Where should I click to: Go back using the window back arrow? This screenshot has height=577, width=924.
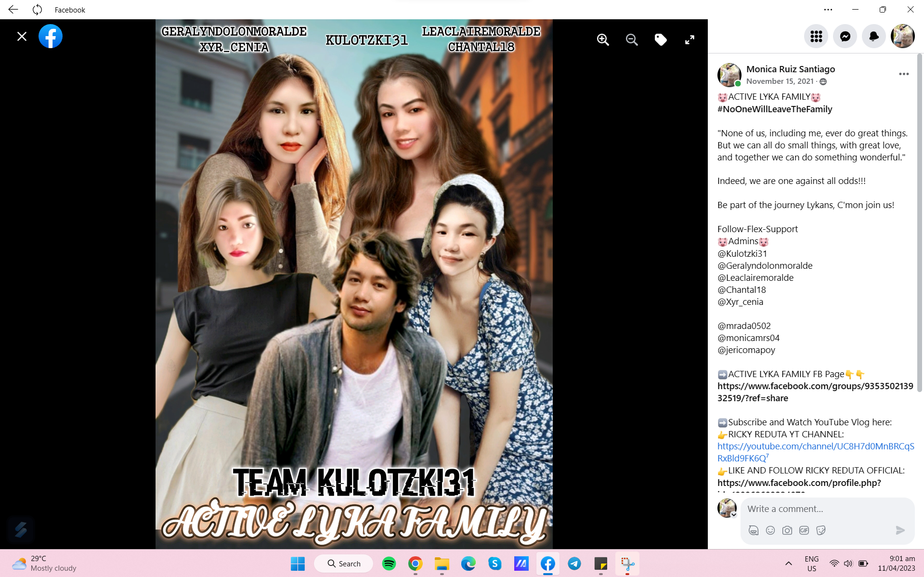[x=13, y=10]
